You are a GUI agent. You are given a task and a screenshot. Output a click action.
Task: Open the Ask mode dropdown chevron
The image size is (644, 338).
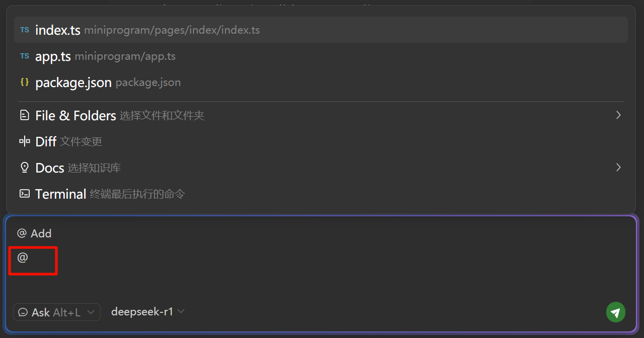(x=91, y=312)
